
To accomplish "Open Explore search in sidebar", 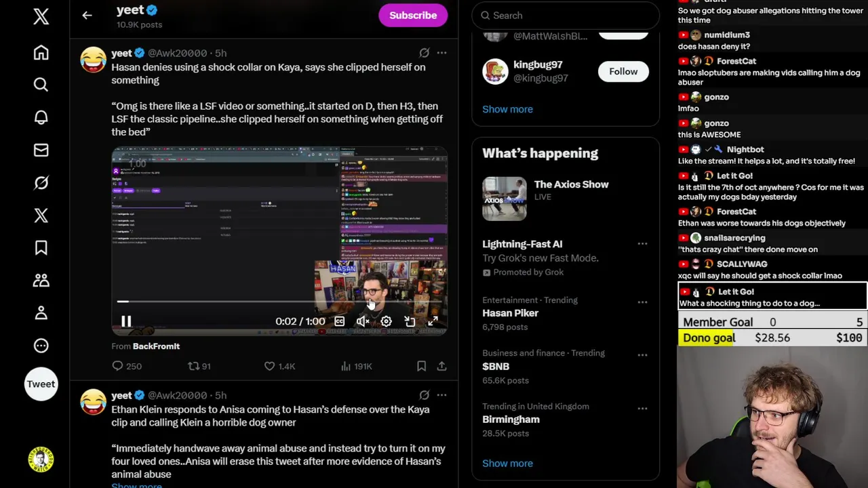I will [41, 85].
